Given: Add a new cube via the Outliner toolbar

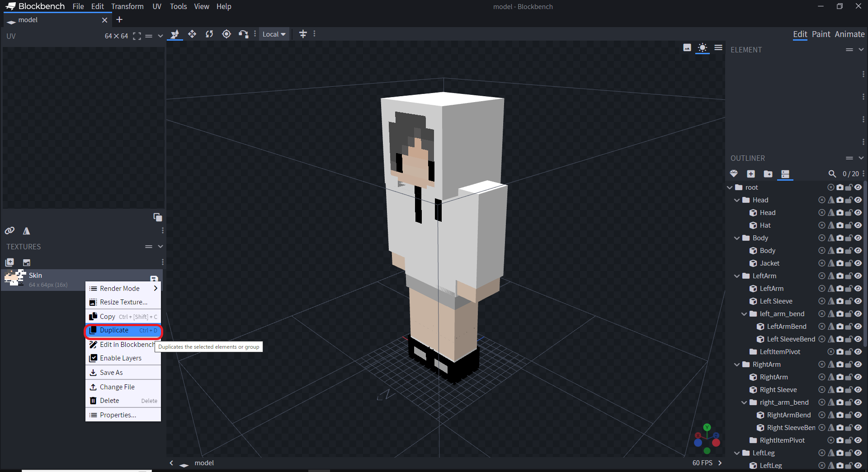Looking at the screenshot, I should point(751,174).
